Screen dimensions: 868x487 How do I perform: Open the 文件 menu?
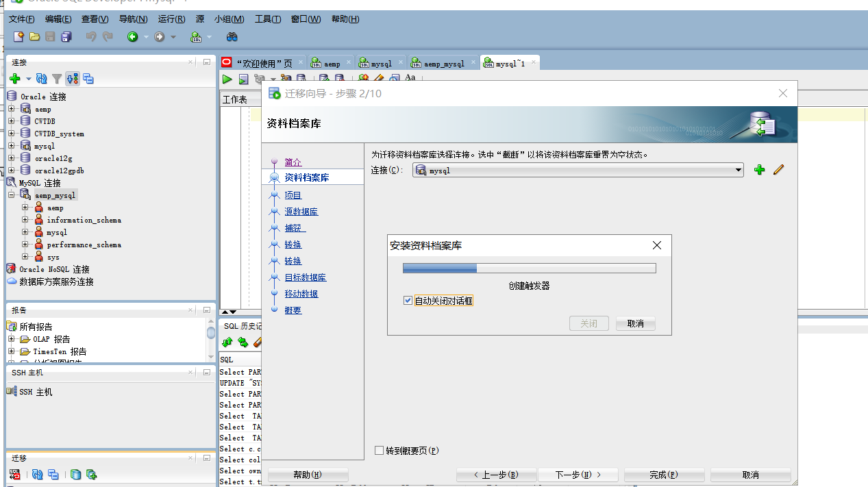point(22,19)
